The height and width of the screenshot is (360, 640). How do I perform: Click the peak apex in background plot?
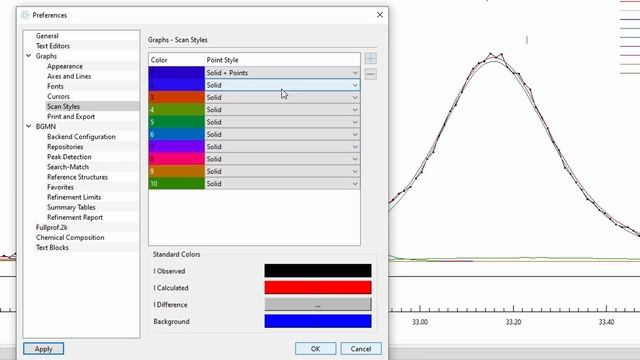pyautogui.click(x=493, y=57)
